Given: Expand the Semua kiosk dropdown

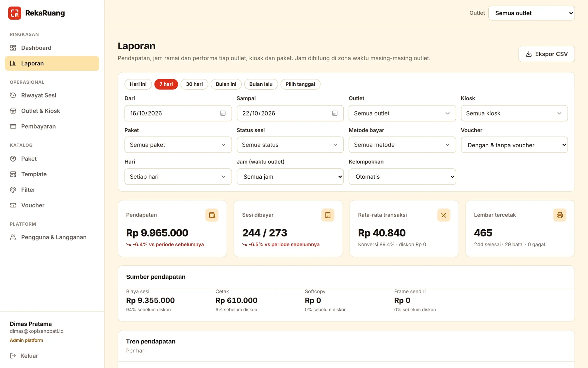Looking at the screenshot, I should (514, 113).
